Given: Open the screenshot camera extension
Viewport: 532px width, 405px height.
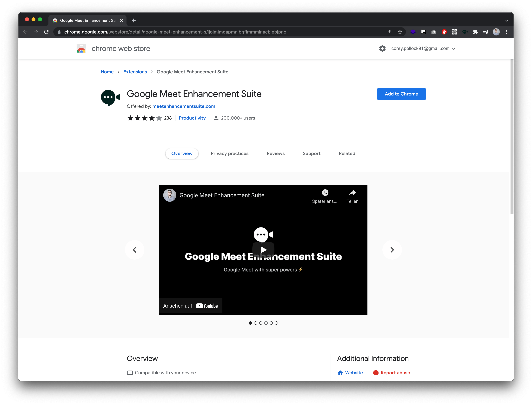Looking at the screenshot, I should (x=434, y=32).
